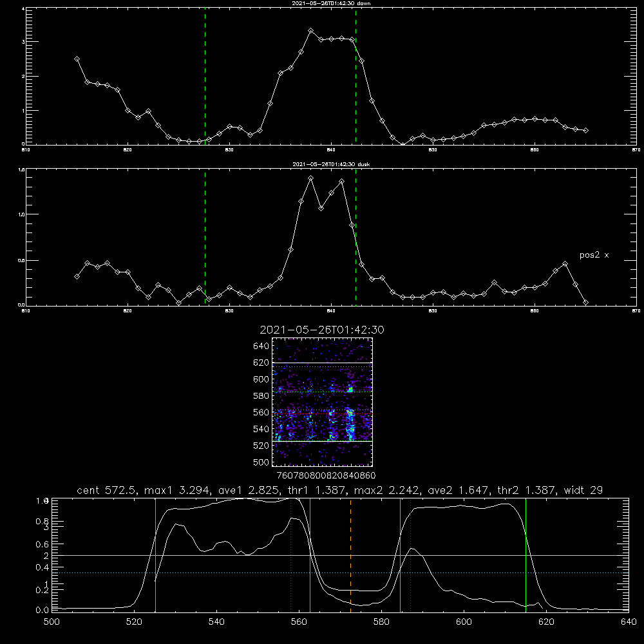Click the '500' x-axis label of bottom plot
The image size is (644, 644).
click(x=52, y=622)
